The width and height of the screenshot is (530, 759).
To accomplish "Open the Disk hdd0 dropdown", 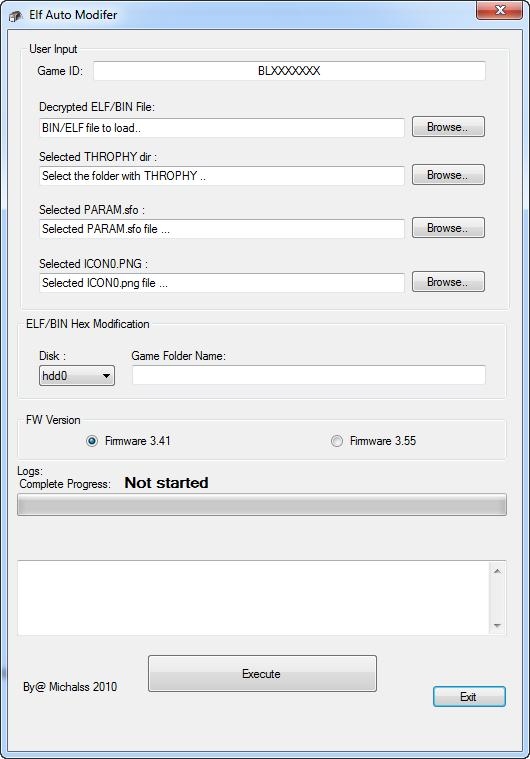I will tap(77, 376).
